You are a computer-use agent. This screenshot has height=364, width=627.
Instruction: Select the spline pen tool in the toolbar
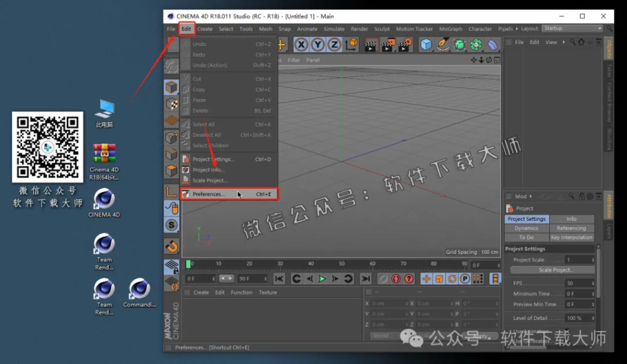coord(442,43)
